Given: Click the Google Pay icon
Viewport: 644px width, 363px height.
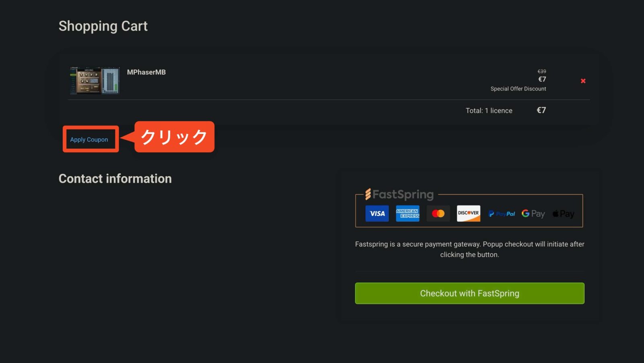Looking at the screenshot, I should [x=533, y=213].
